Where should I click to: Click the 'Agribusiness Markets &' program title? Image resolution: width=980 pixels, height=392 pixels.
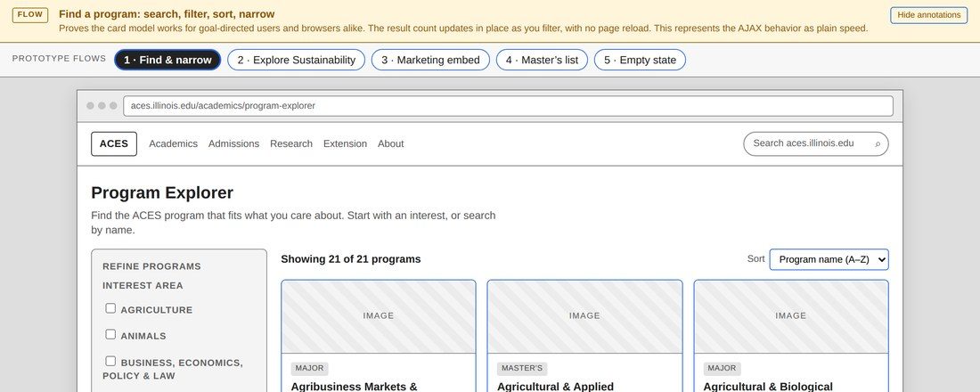click(355, 387)
